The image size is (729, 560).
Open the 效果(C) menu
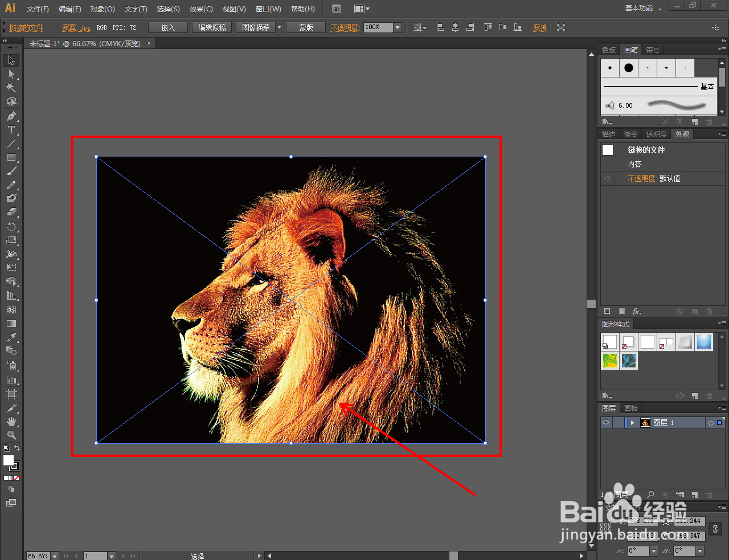coord(201,9)
